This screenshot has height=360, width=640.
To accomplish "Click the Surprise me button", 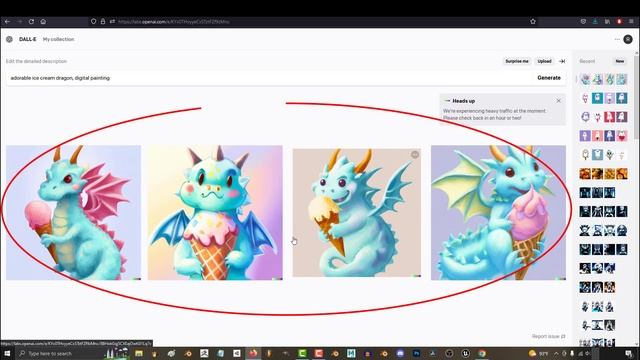I will click(517, 61).
